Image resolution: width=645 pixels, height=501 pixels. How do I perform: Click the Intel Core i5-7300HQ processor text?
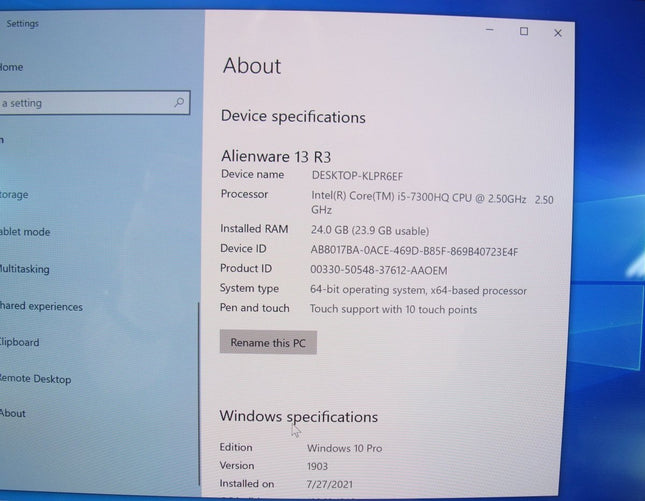(x=432, y=204)
